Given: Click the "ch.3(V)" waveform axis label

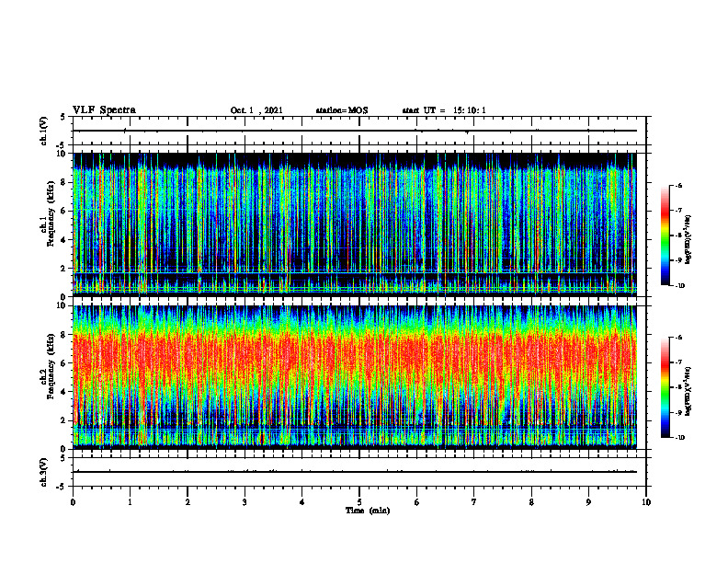Looking at the screenshot, I should point(44,472).
